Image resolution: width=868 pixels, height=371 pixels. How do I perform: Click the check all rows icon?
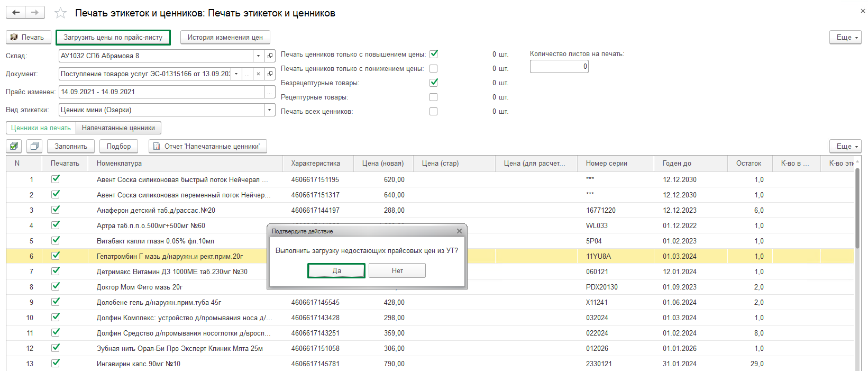tap(15, 146)
